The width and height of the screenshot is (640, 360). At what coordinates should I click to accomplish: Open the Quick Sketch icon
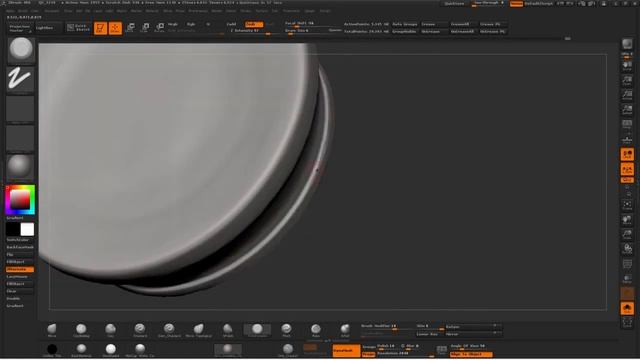[78, 27]
